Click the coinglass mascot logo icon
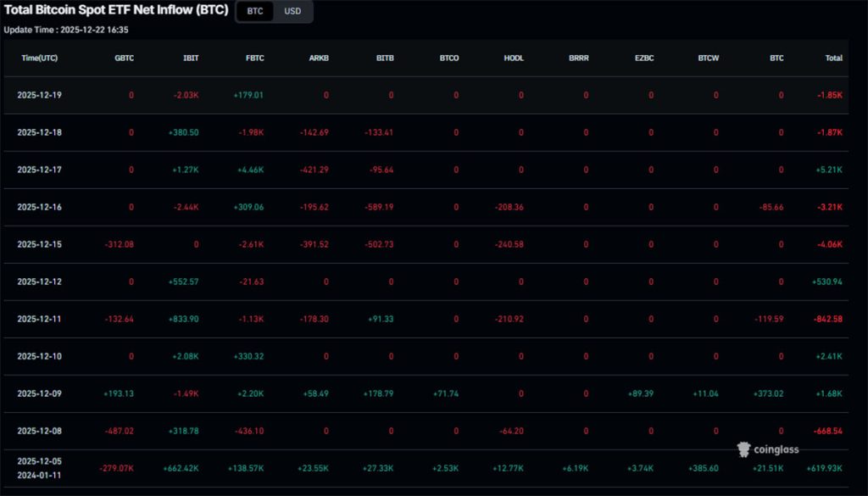Screen dimensions: 868x496 744,449
